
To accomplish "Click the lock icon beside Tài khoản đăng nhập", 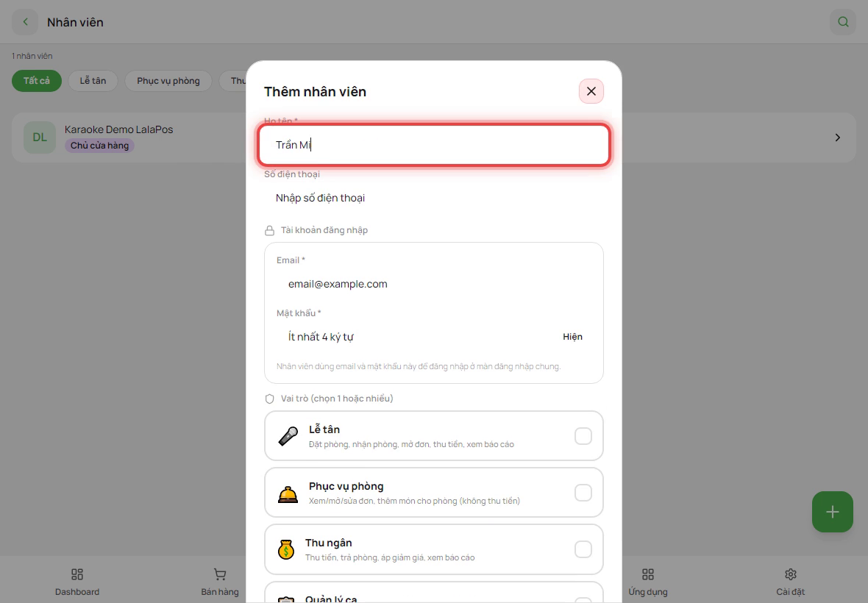I will tap(269, 230).
